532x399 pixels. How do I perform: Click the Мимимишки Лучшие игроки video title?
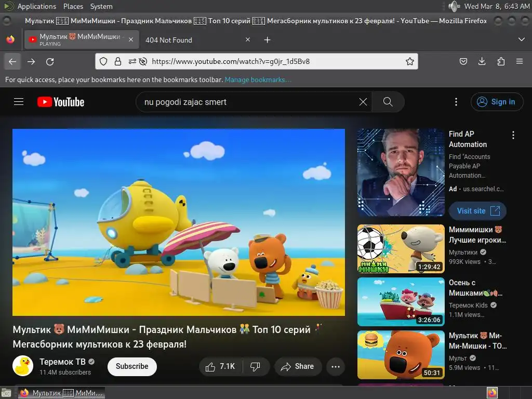[477, 235]
